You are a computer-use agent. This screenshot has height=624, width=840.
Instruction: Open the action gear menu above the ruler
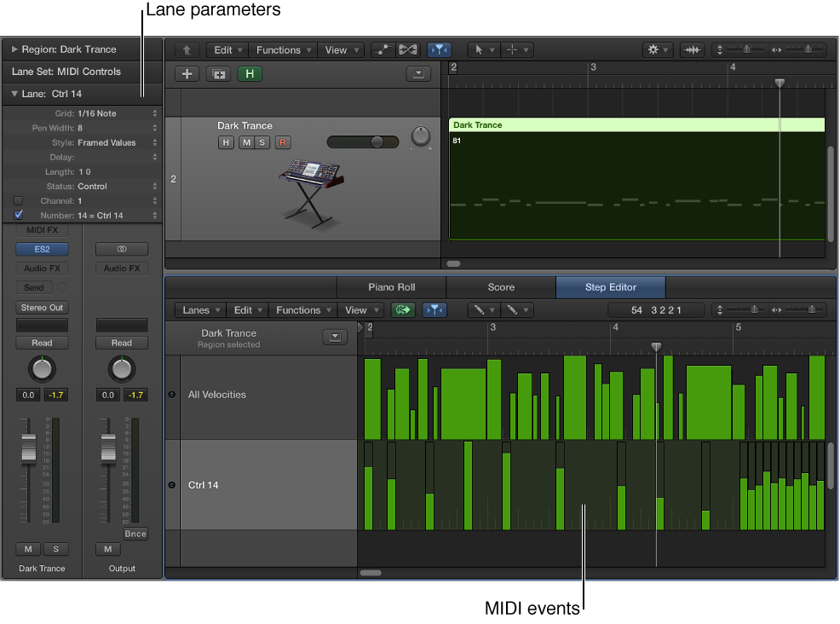point(656,49)
